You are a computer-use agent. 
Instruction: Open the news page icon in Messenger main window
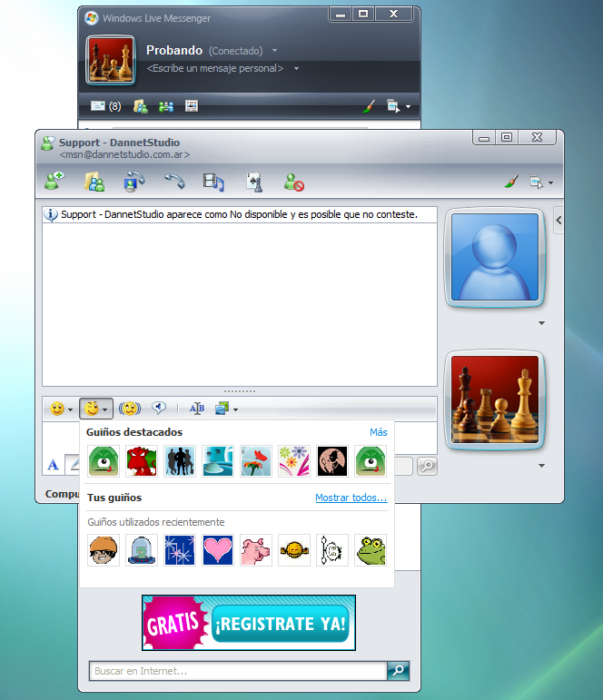tap(192, 106)
